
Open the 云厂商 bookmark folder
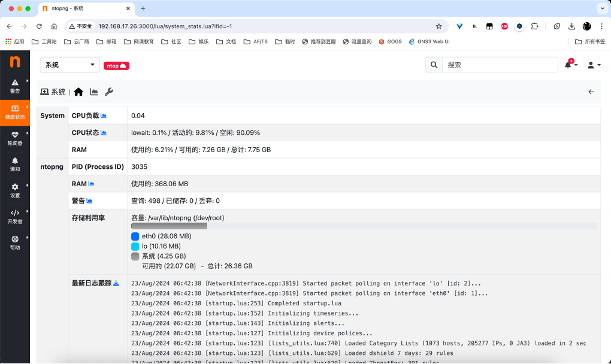pyautogui.click(x=77, y=41)
